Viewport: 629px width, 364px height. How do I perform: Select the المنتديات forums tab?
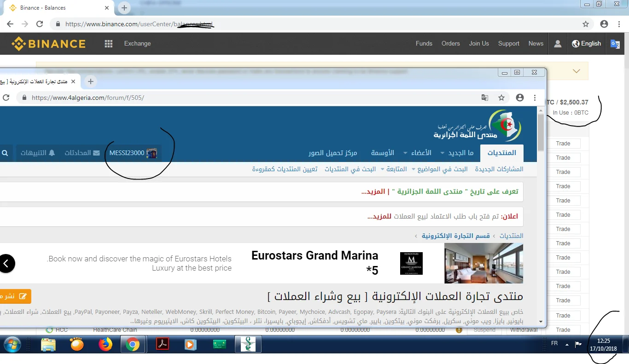coord(501,153)
